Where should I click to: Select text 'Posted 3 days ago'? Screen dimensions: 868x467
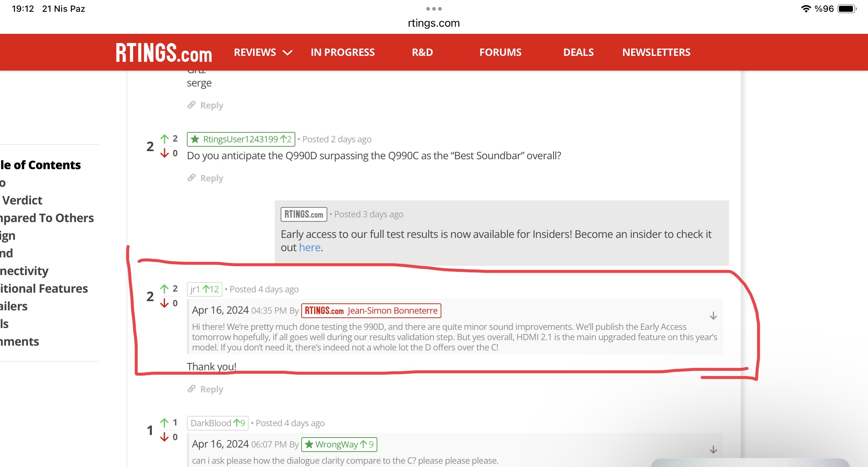[369, 214]
